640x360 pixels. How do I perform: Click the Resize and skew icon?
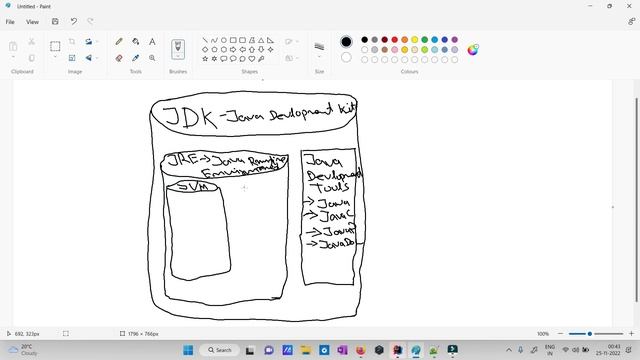pyautogui.click(x=72, y=58)
